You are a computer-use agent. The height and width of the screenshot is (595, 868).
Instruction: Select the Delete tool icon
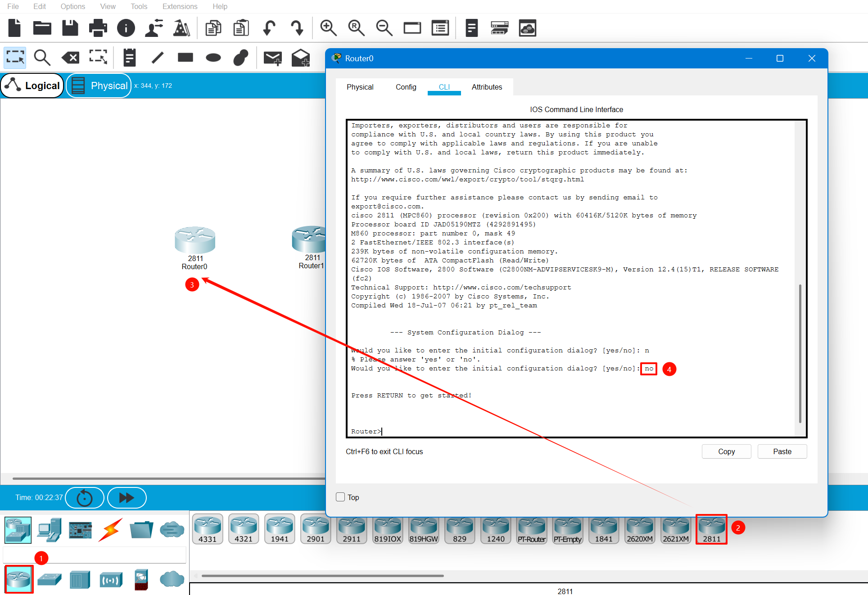coord(70,58)
